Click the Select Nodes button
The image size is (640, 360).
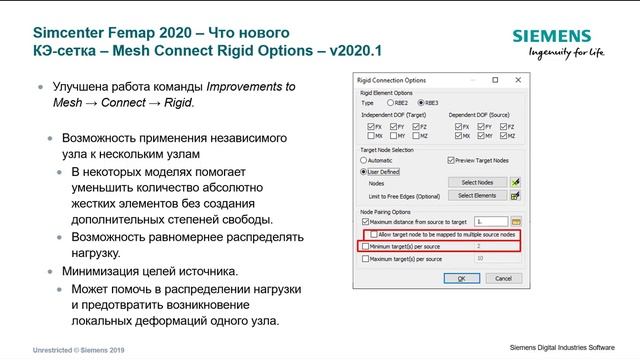pyautogui.click(x=478, y=182)
